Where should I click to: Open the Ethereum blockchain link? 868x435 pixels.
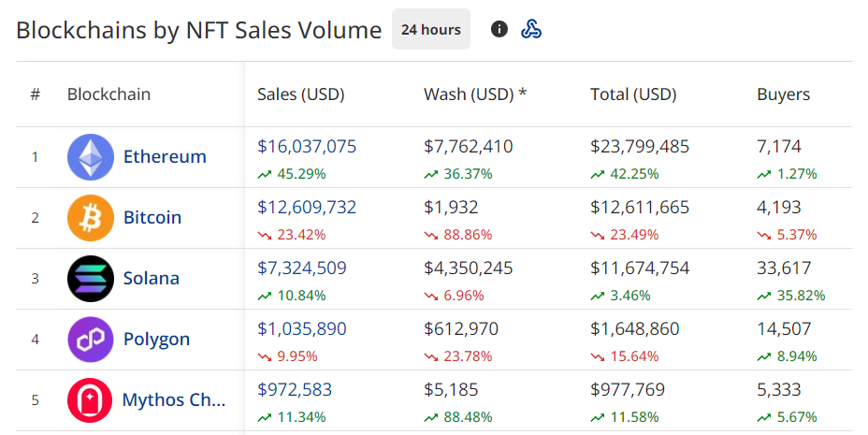coord(165,156)
